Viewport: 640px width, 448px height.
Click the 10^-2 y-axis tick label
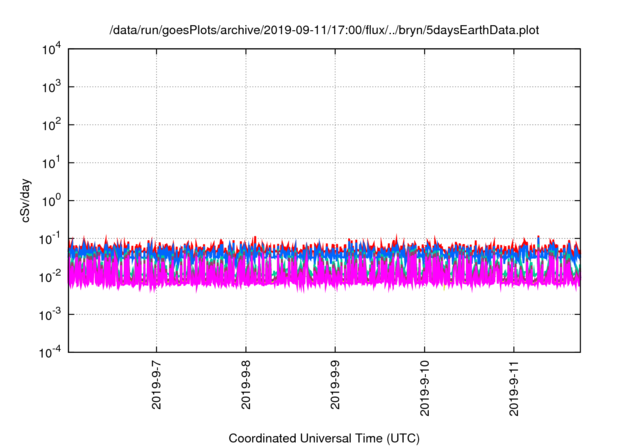pyautogui.click(x=50, y=277)
